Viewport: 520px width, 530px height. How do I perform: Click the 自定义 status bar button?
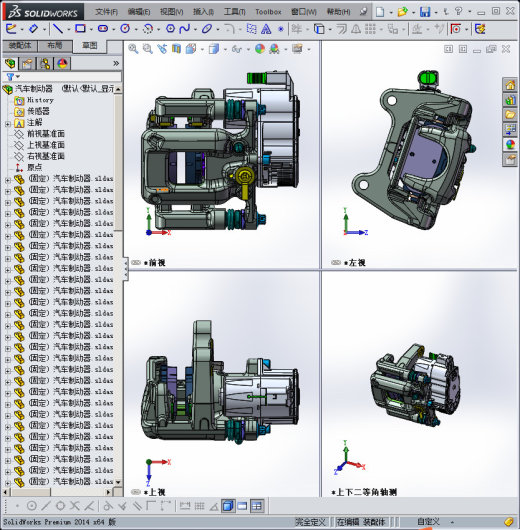pos(428,522)
